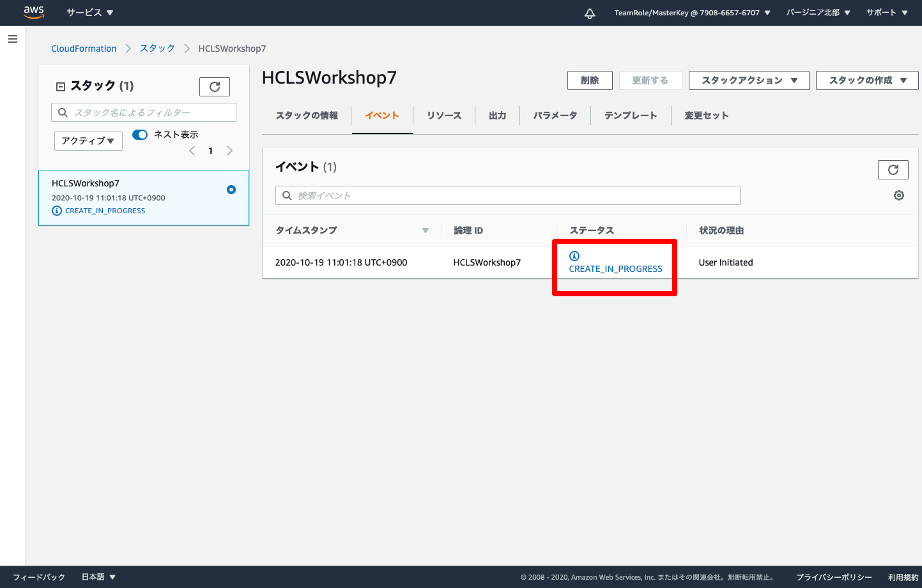Switch to the リソース tab
The image size is (922, 588).
pos(444,116)
